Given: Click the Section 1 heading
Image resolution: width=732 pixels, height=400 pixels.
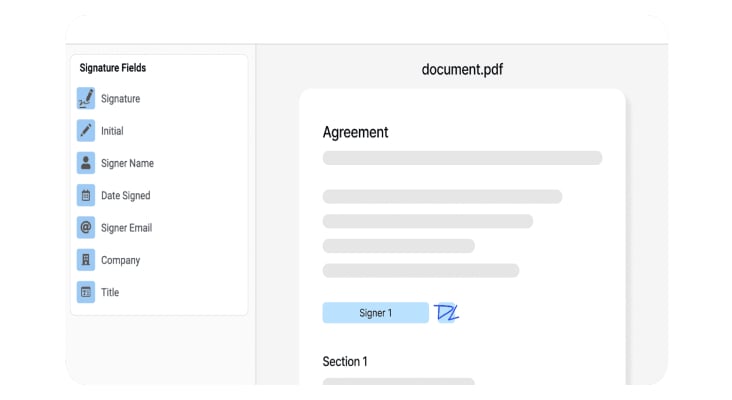Looking at the screenshot, I should 345,361.
